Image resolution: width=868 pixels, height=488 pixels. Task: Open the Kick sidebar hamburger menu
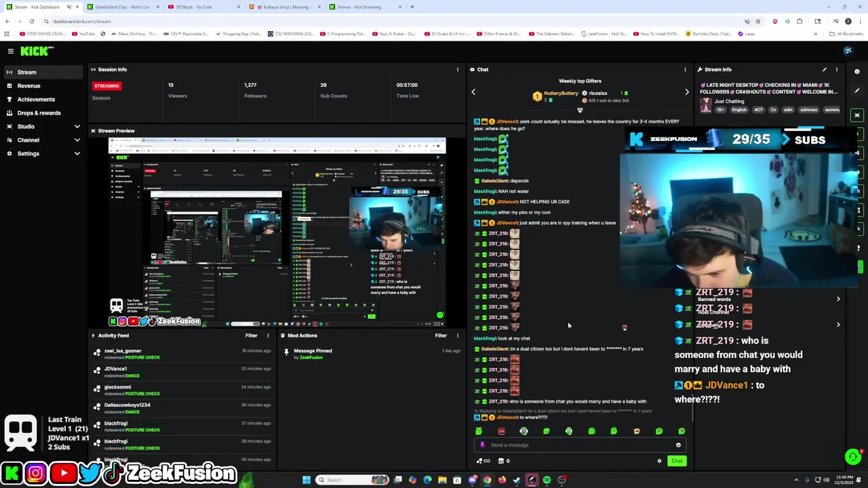(10, 51)
